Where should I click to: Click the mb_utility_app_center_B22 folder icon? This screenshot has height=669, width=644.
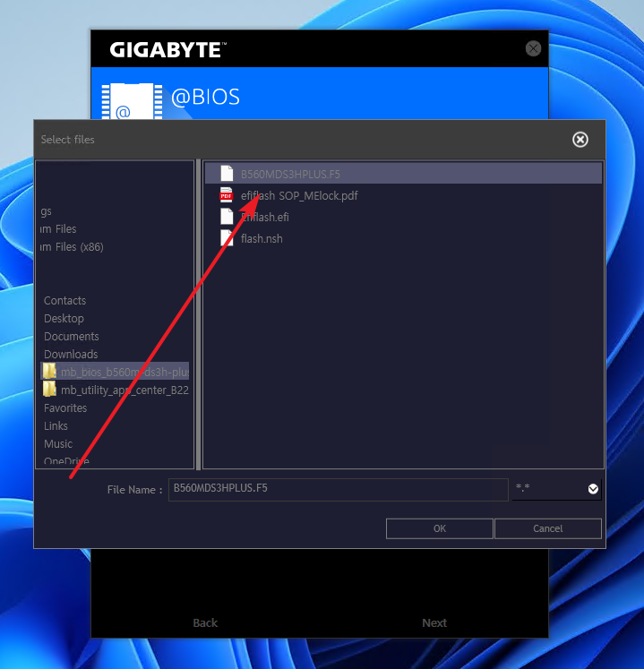[x=49, y=389]
